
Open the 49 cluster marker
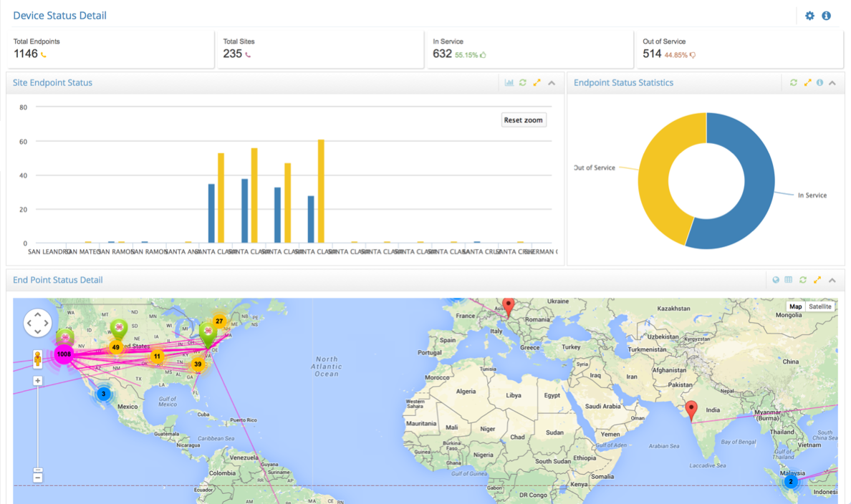tap(115, 347)
